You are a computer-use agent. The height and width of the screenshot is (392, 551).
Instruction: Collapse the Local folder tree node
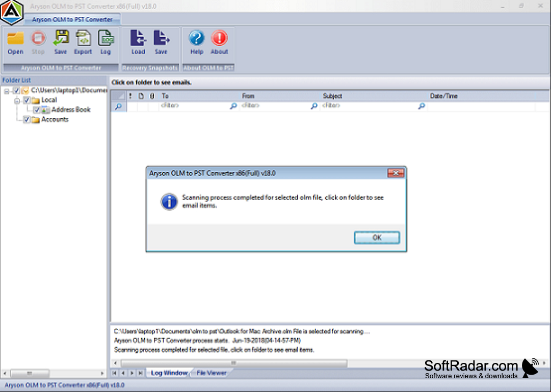point(16,101)
